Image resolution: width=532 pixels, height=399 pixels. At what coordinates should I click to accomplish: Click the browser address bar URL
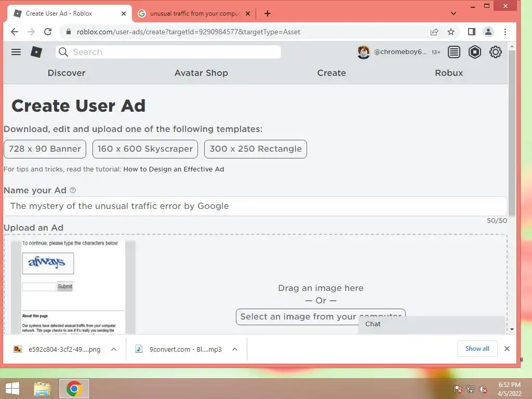coord(188,32)
